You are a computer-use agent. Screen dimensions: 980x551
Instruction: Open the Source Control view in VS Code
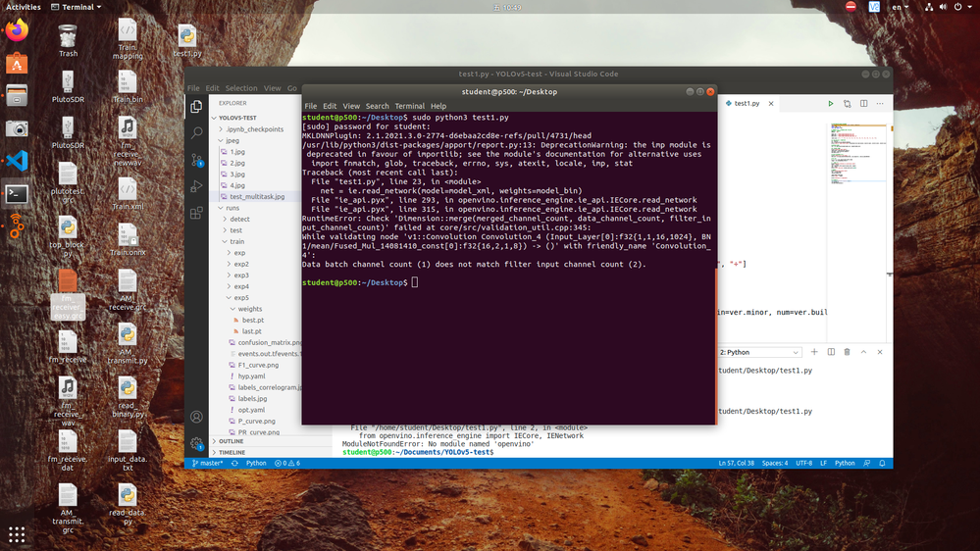click(196, 160)
